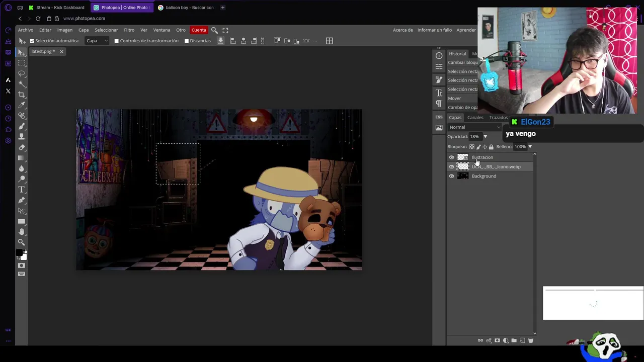Screen dimensions: 644x362
Task: Add a layer mask button
Action: click(497, 340)
